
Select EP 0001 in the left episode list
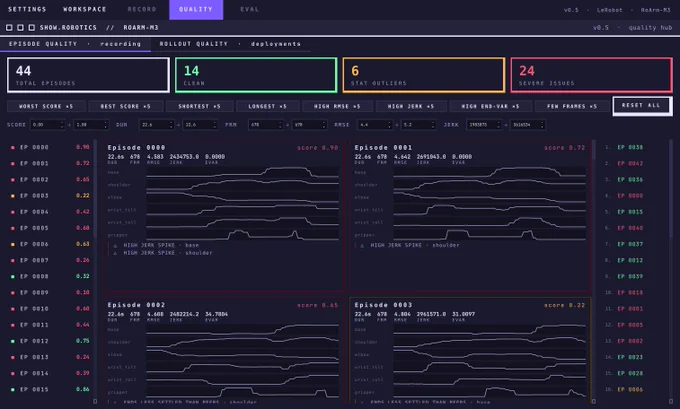point(50,164)
